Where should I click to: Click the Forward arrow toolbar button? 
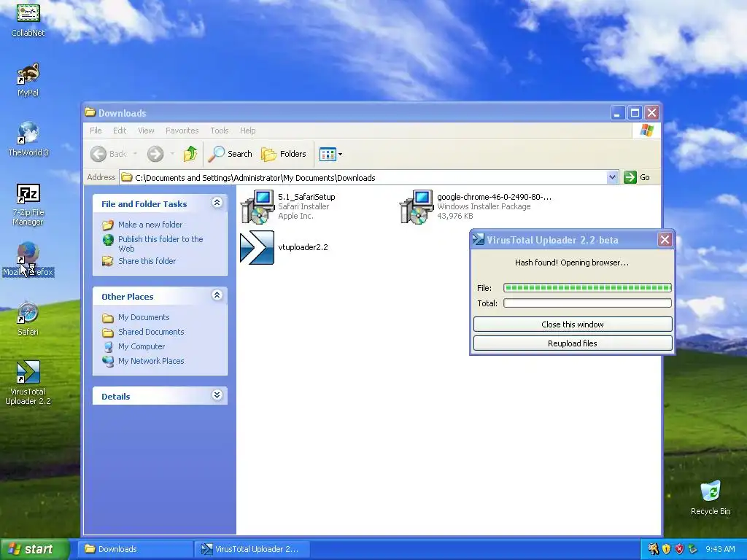pyautogui.click(x=155, y=154)
